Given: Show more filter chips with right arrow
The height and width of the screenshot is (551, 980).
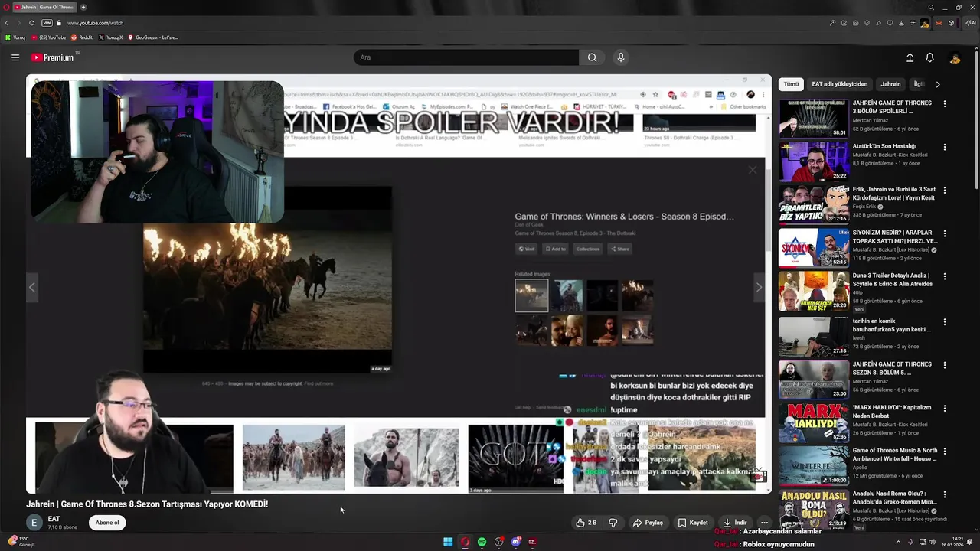Looking at the screenshot, I should click(x=938, y=84).
